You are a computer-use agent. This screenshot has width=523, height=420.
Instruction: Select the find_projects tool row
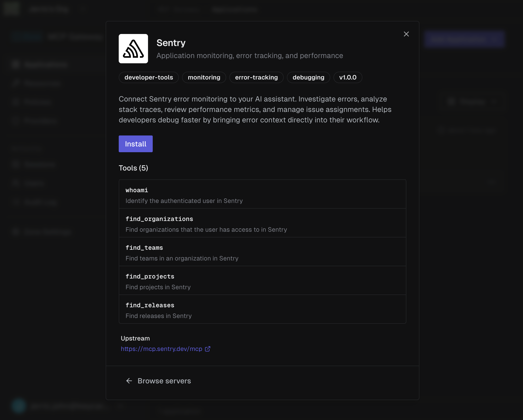pos(262,281)
